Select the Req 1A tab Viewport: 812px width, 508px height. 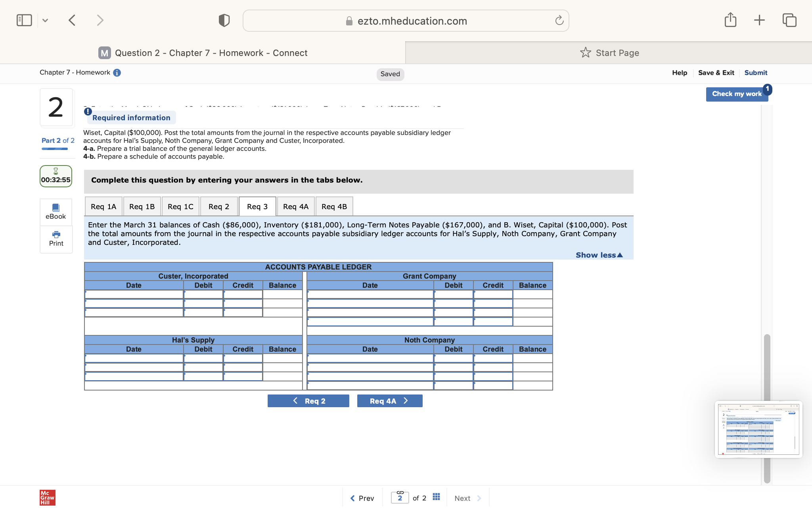(103, 206)
